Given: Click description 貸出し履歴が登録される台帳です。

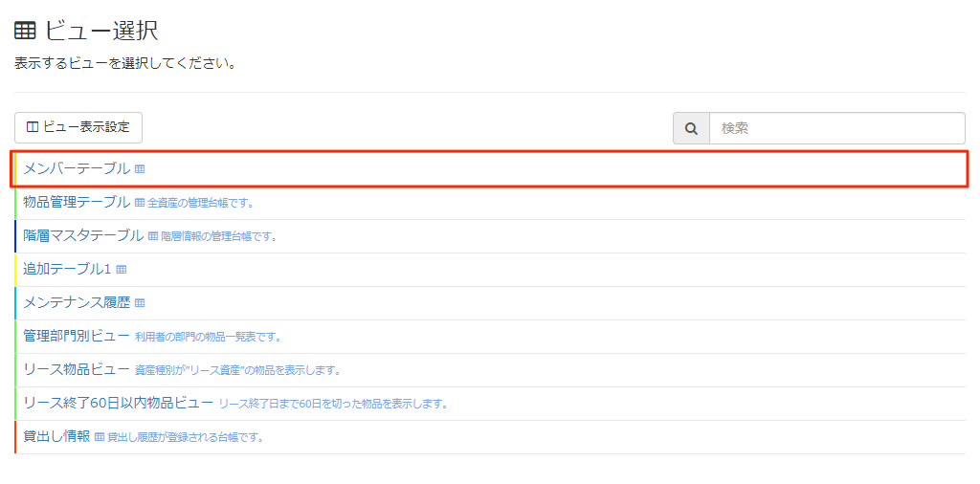Looking at the screenshot, I should click(185, 438).
